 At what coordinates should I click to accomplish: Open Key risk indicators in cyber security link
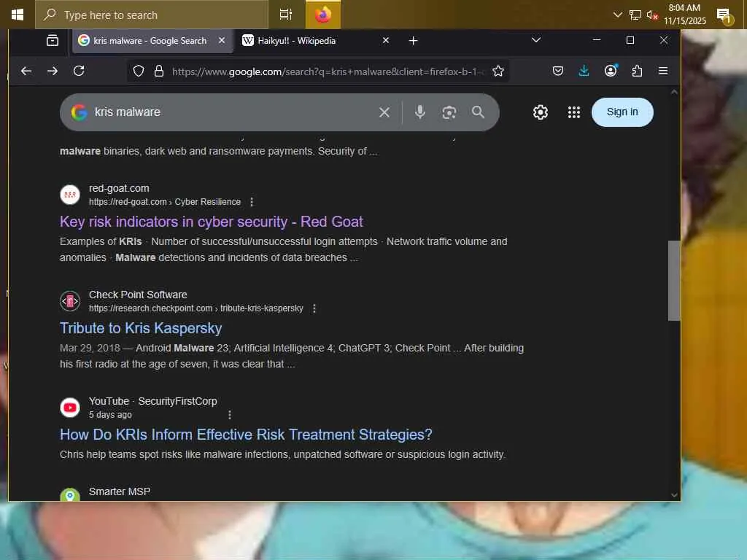212,222
